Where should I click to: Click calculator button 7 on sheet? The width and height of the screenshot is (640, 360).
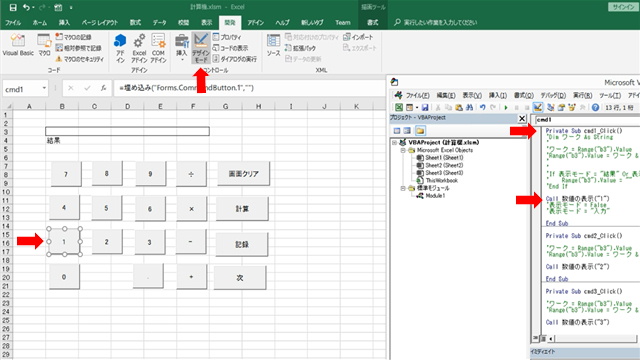66,174
